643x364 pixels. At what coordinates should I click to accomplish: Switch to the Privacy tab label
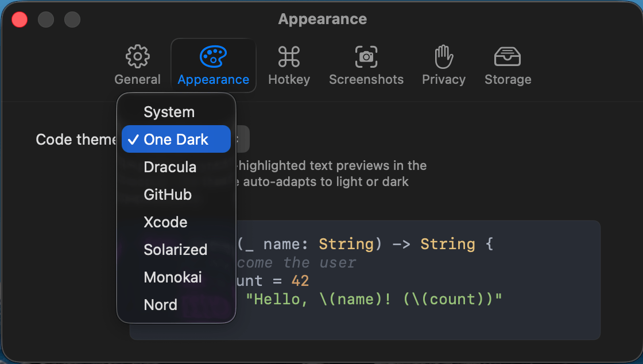point(444,79)
